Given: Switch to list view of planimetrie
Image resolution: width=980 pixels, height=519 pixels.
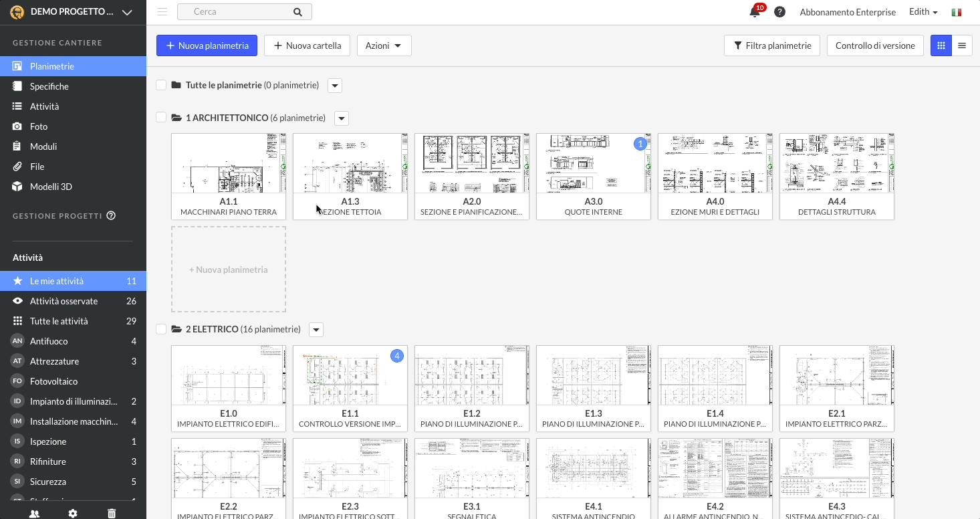Looking at the screenshot, I should pyautogui.click(x=963, y=45).
